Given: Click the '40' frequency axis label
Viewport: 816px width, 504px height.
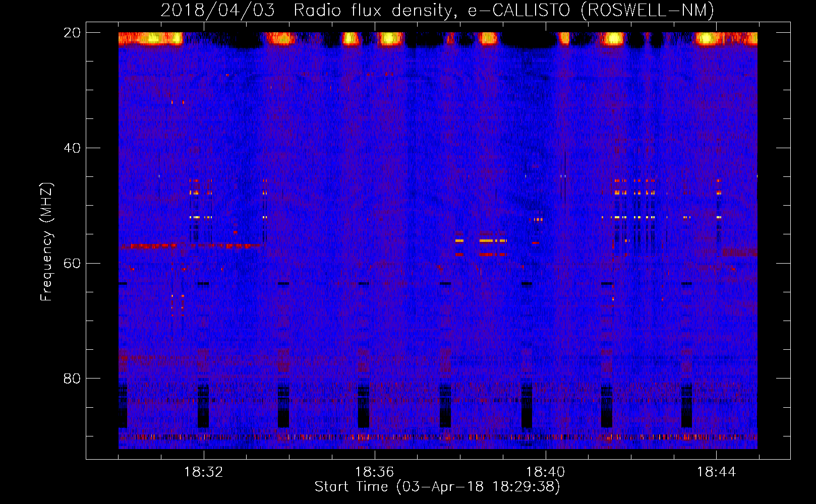Looking at the screenshot, I should [x=72, y=148].
